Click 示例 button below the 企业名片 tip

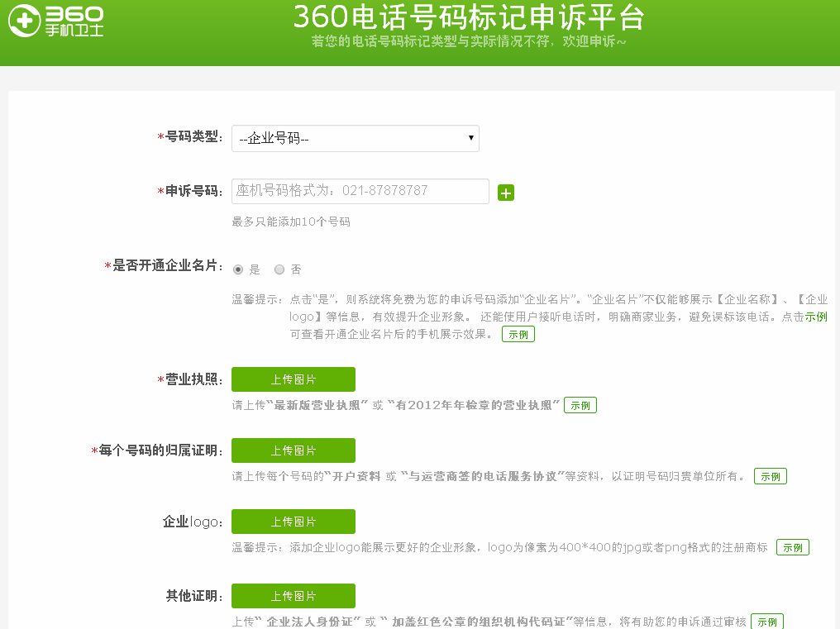pyautogui.click(x=518, y=334)
